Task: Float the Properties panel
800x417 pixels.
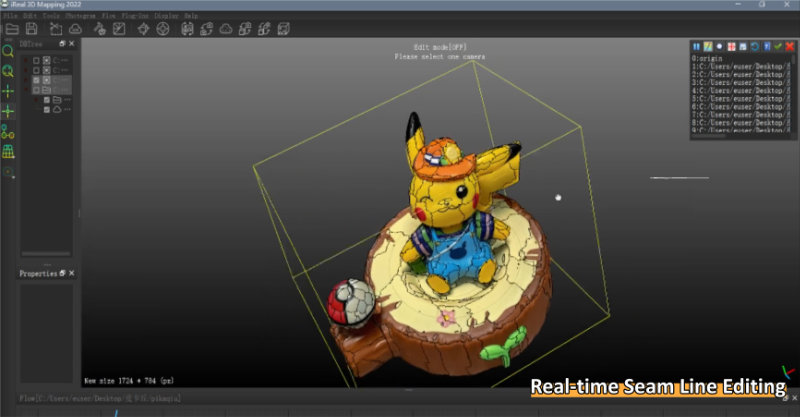Action: [62, 273]
